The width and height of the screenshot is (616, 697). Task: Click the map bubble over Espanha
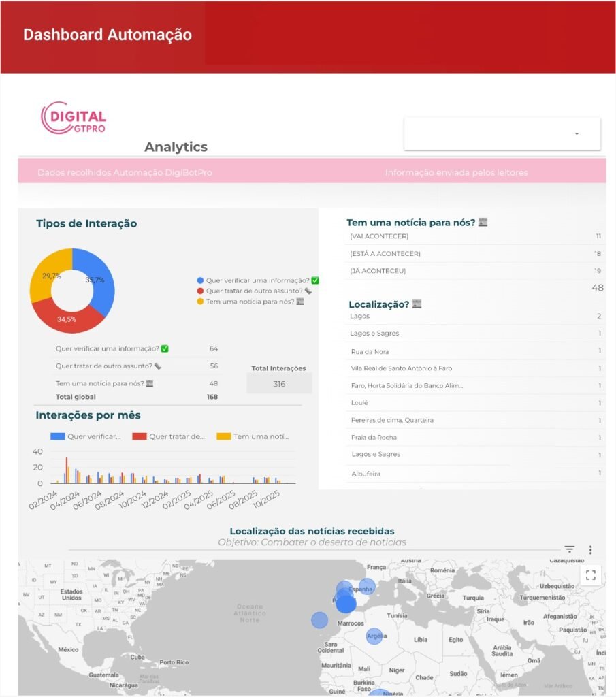point(345,589)
